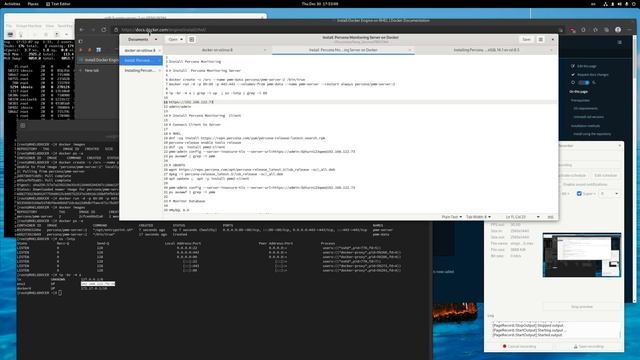Open the Tab Width dropdown in status bar

click(478, 217)
